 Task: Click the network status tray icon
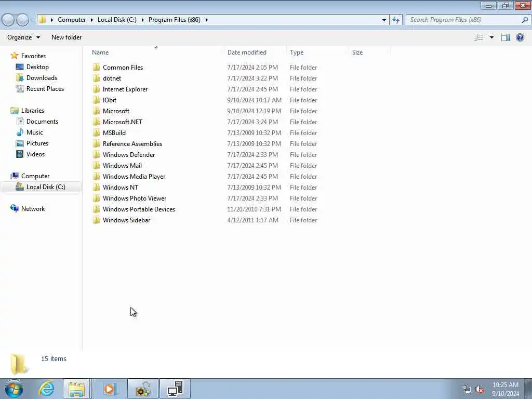467,389
